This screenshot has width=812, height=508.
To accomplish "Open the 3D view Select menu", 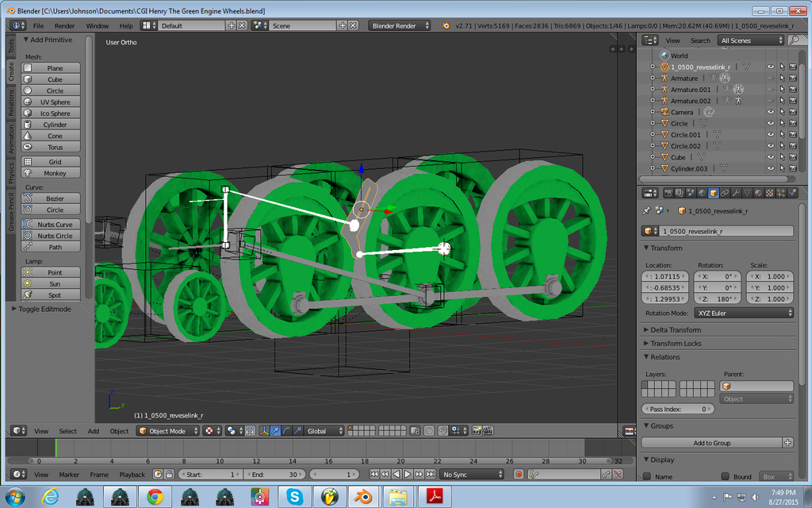I will point(68,431).
